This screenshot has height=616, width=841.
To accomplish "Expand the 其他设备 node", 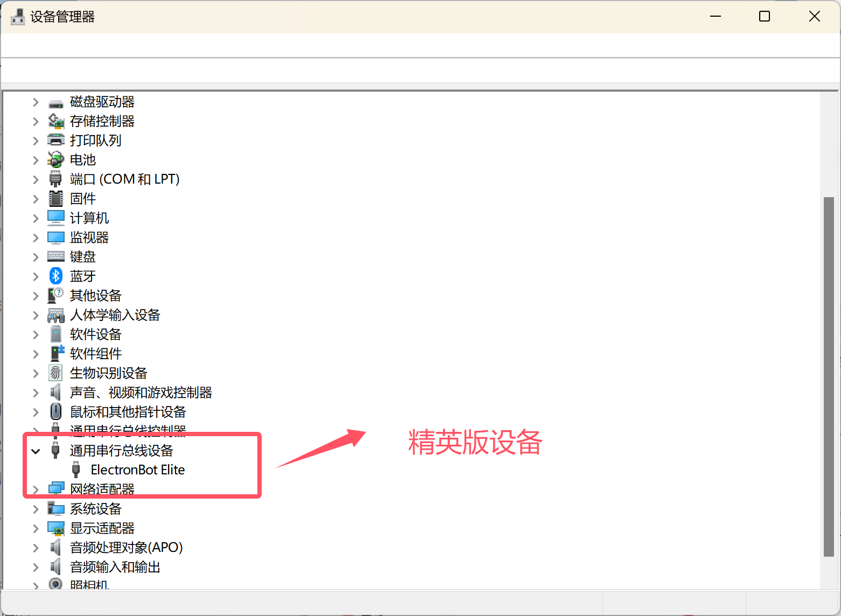I will point(36,296).
